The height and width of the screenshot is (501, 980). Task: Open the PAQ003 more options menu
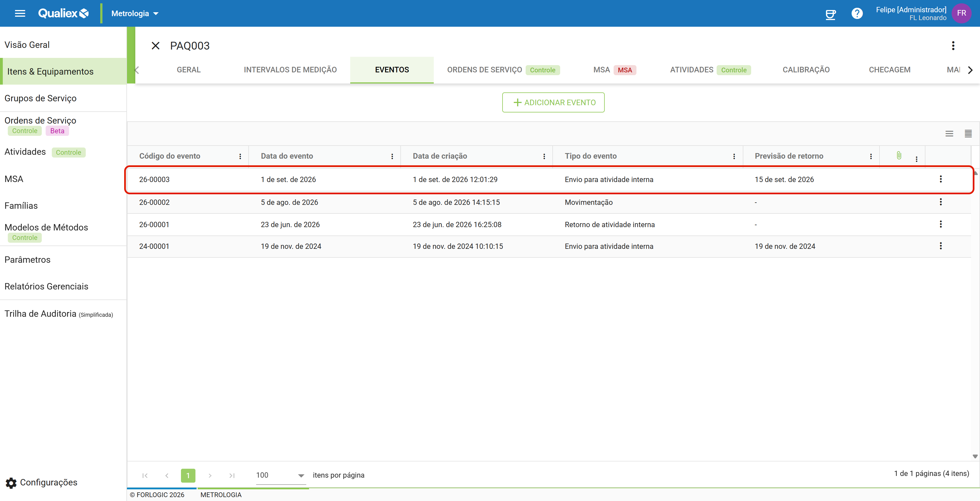pos(953,46)
